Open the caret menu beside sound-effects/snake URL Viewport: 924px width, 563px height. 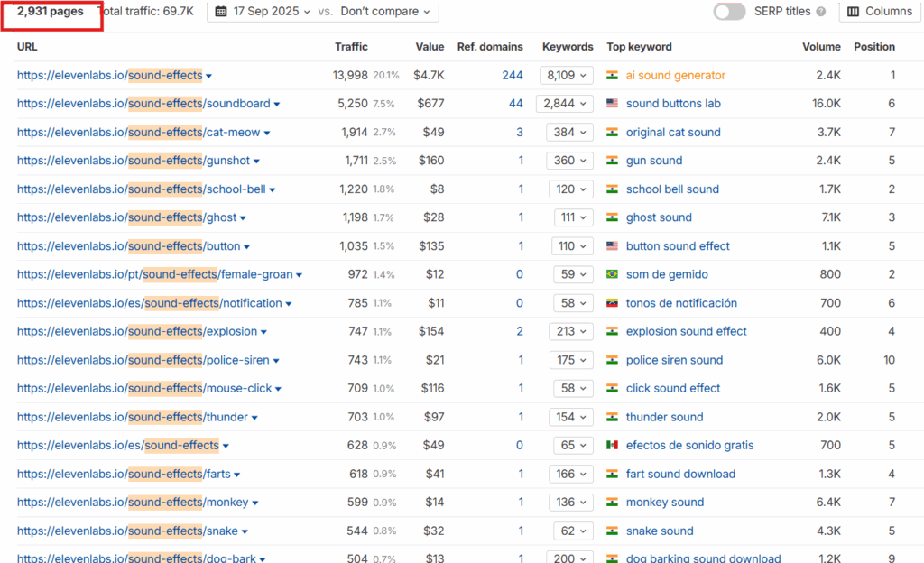tap(245, 531)
